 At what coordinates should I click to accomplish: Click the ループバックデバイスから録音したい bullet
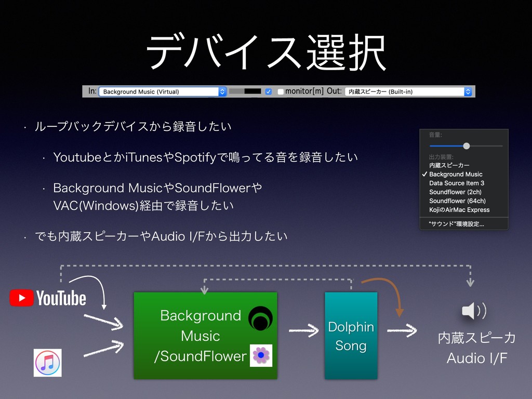tap(133, 126)
